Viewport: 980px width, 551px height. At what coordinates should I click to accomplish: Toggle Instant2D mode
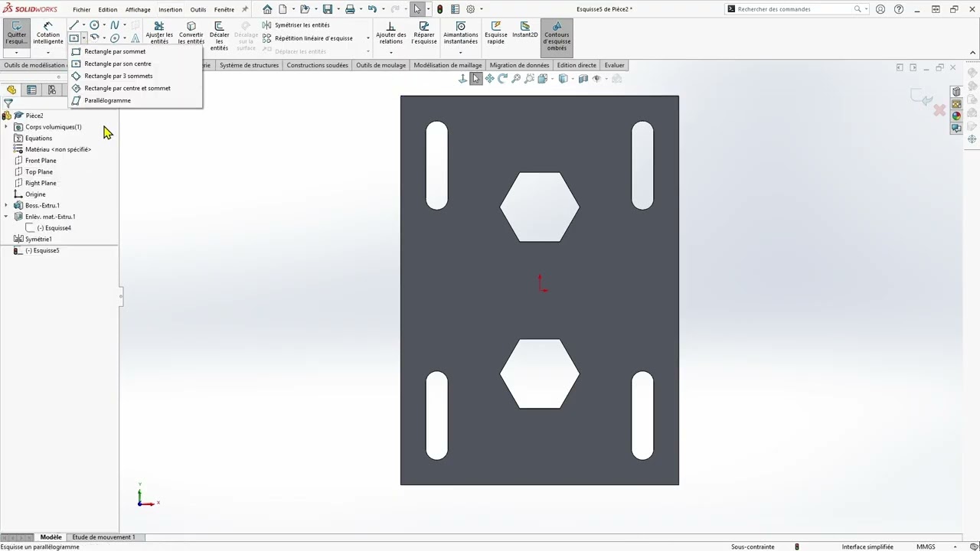(x=525, y=31)
